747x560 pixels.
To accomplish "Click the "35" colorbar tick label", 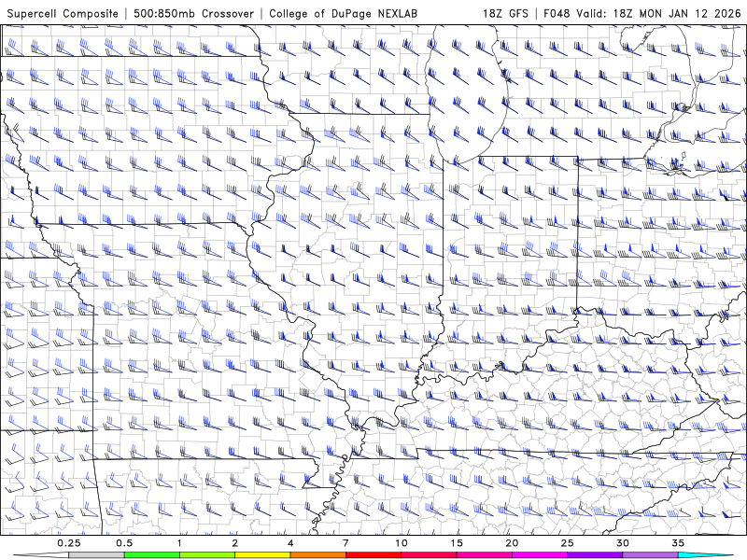I will point(678,543).
